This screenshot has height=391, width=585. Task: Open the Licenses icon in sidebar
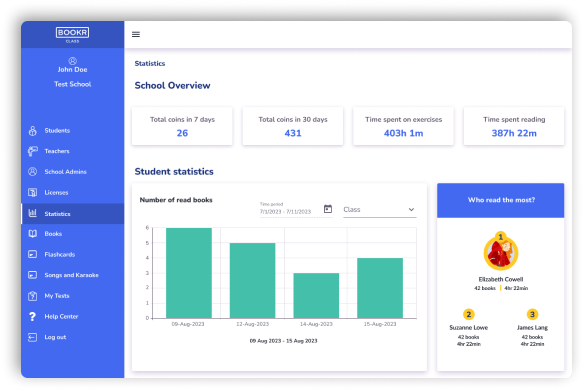[x=33, y=193]
